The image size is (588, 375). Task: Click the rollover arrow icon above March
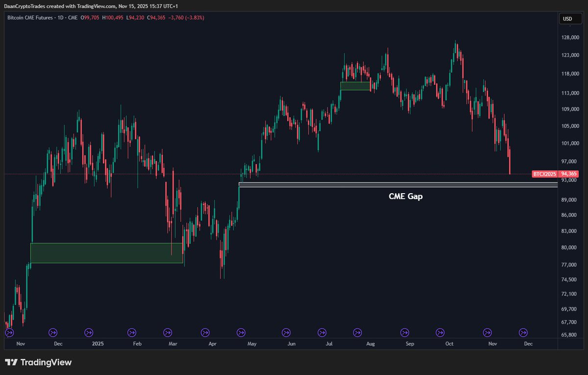coord(167,332)
